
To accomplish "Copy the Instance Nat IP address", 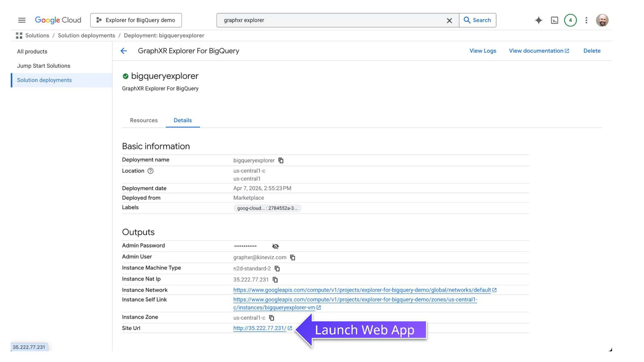I will point(275,279).
